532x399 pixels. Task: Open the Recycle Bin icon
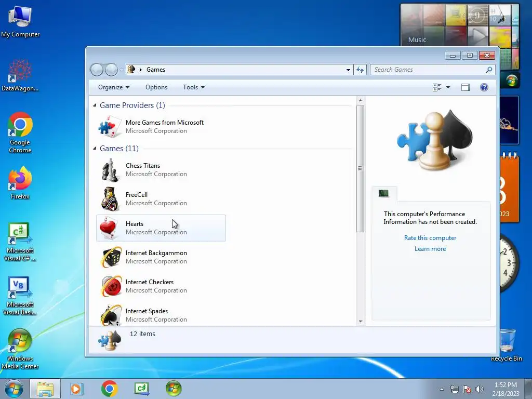pos(507,344)
